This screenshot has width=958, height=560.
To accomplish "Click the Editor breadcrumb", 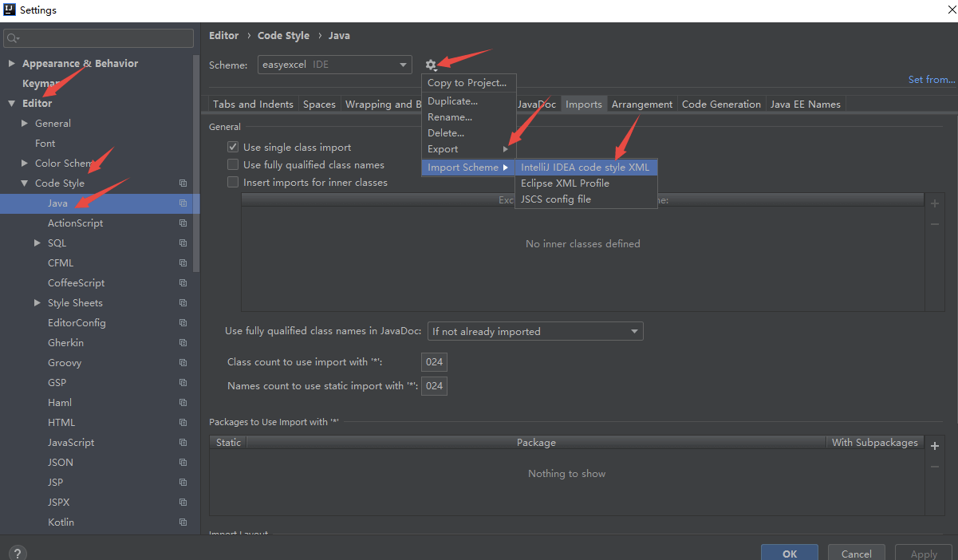I will [x=223, y=36].
